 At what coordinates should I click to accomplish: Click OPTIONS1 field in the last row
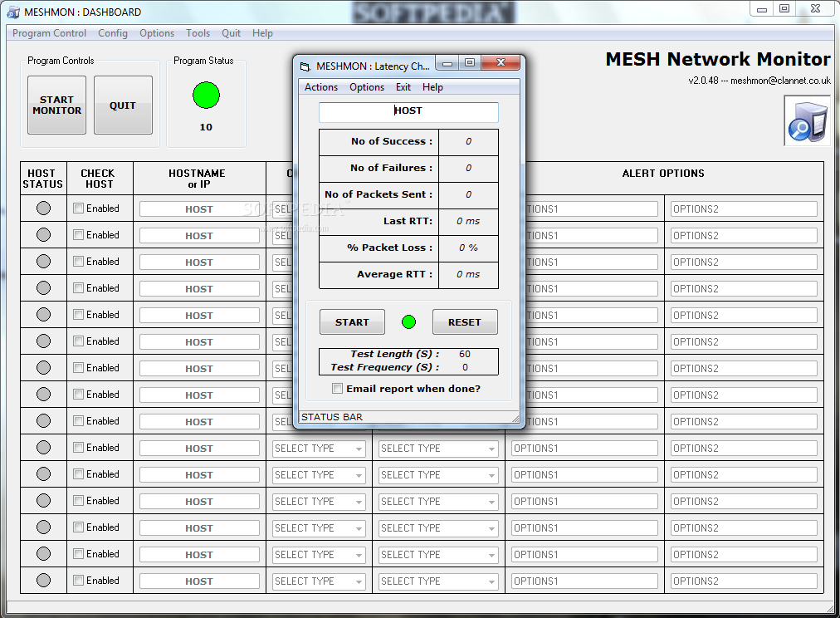pyautogui.click(x=584, y=581)
